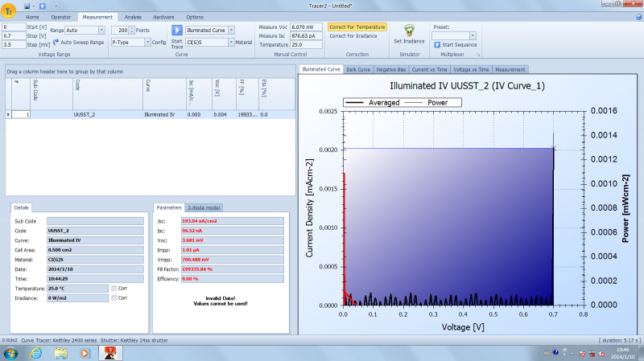Image resolution: width=644 pixels, height=361 pixels.
Task: Toggle the Temperature Corr checkbox
Action: coord(114,287)
